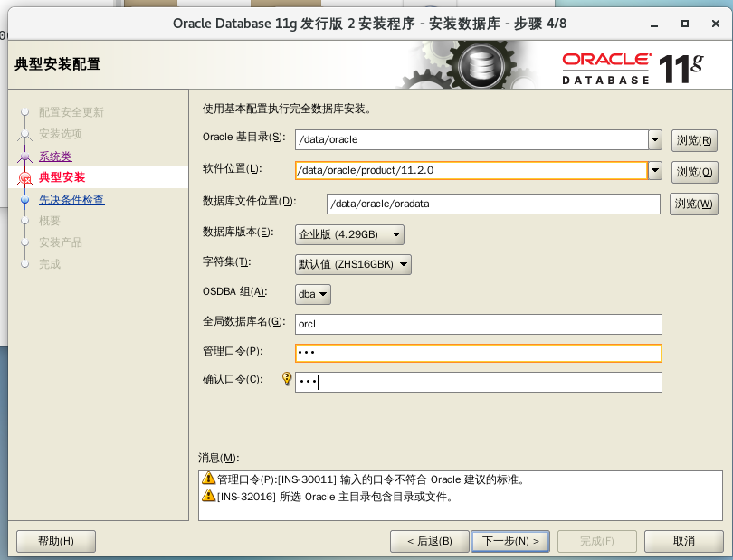Click warning icon of INS-32016 message

[x=208, y=495]
